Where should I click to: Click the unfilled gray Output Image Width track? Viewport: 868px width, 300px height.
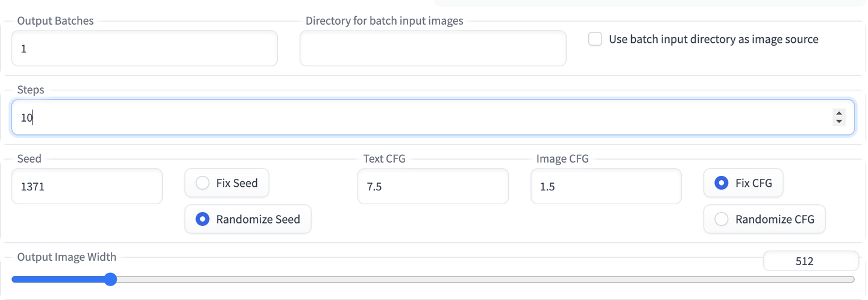point(482,280)
